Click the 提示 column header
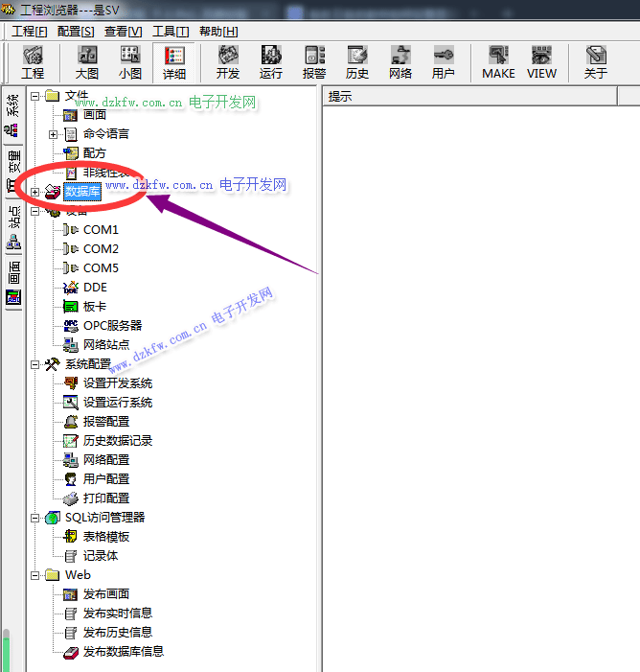This screenshot has width=640, height=672. pyautogui.click(x=340, y=96)
